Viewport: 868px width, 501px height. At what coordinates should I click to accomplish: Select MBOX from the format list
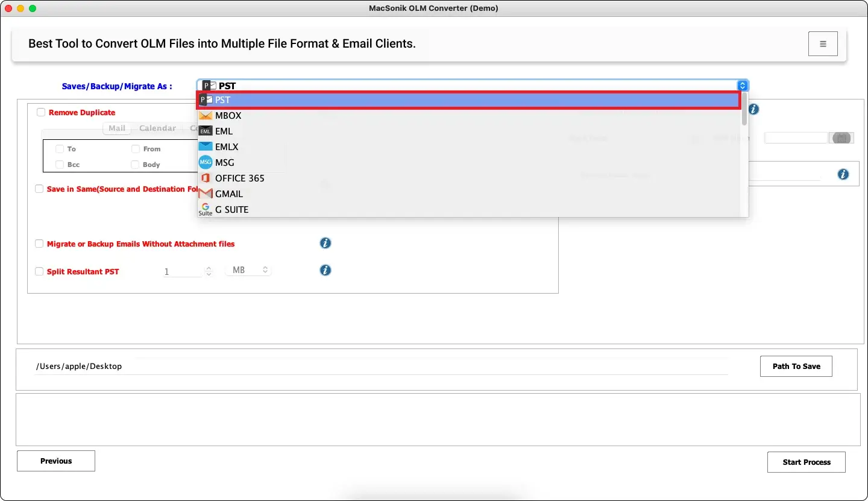tap(469, 116)
